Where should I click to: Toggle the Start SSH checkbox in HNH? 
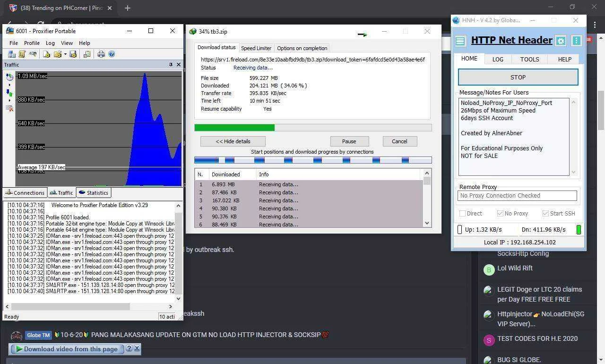[x=545, y=214]
